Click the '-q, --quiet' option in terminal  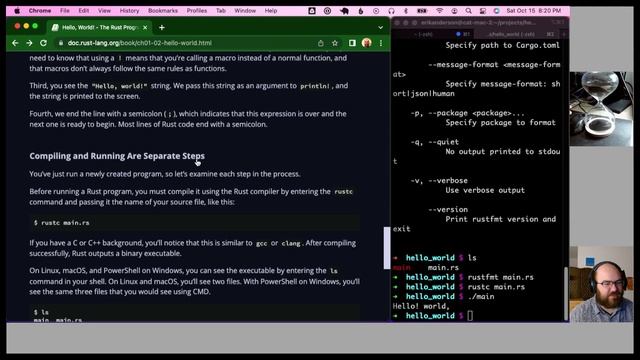click(x=434, y=142)
